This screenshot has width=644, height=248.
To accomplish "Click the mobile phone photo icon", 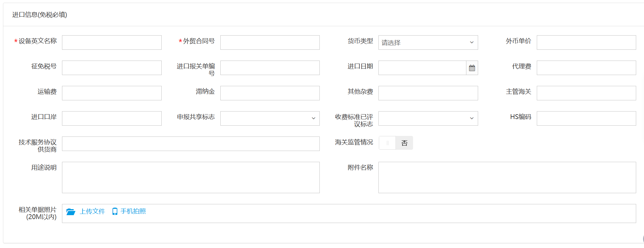I will (x=115, y=212).
